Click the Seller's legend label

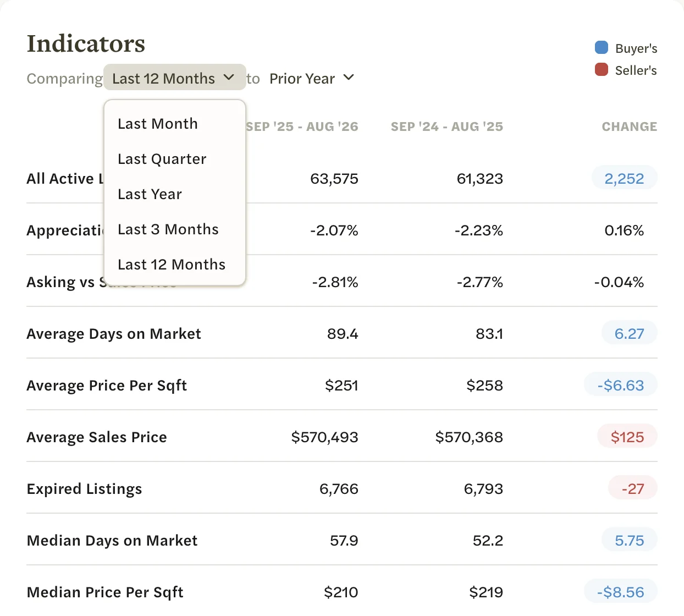tap(636, 70)
